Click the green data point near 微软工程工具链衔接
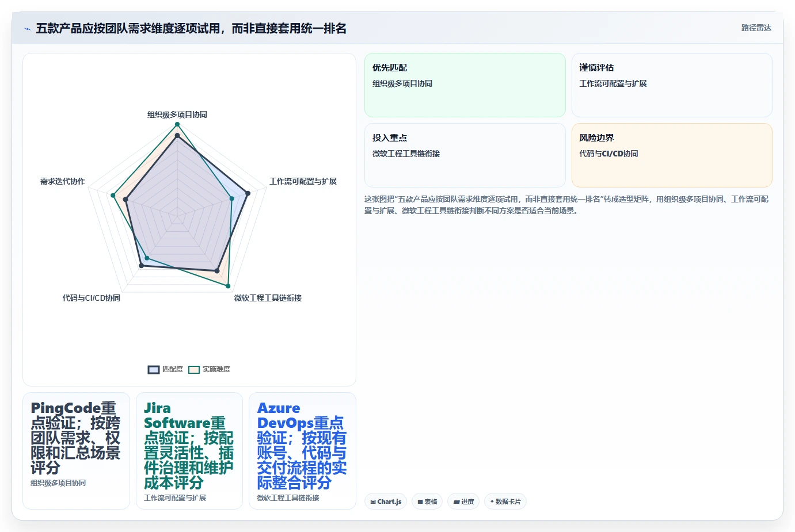This screenshot has width=795, height=532. click(228, 286)
